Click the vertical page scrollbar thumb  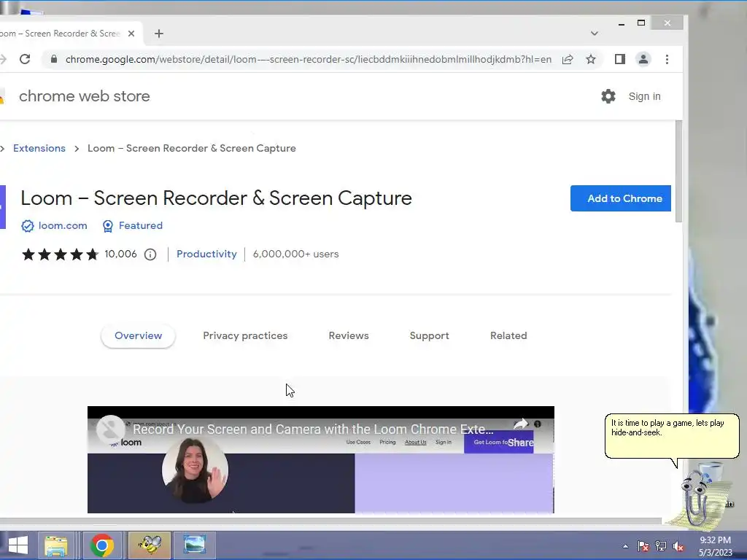[x=678, y=171]
